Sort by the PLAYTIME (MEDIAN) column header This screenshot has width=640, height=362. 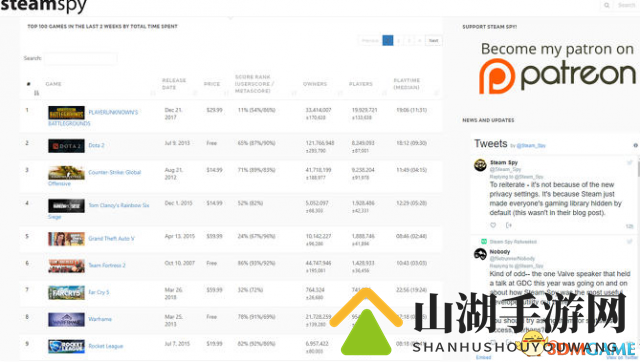pos(407,84)
